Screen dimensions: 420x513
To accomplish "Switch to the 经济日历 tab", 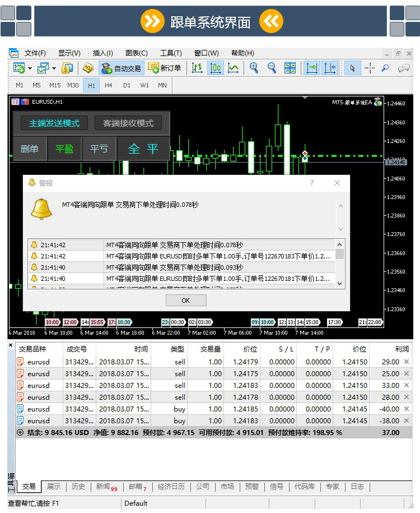I will 171,487.
